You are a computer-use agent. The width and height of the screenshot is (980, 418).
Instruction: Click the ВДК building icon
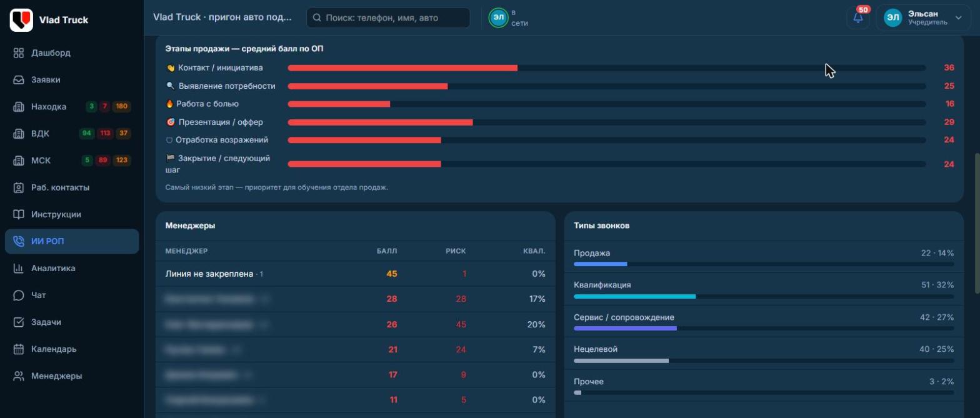pyautogui.click(x=19, y=134)
